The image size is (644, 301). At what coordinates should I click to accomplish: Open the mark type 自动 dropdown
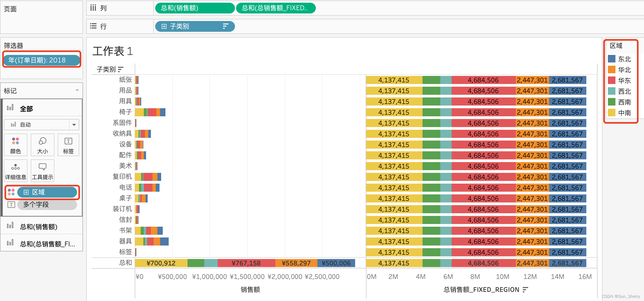tap(74, 125)
